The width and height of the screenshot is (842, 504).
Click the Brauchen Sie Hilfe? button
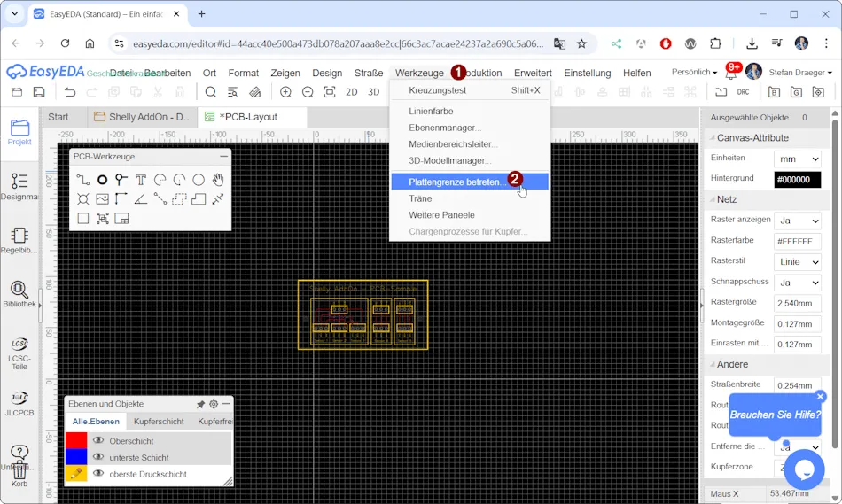[x=773, y=415]
